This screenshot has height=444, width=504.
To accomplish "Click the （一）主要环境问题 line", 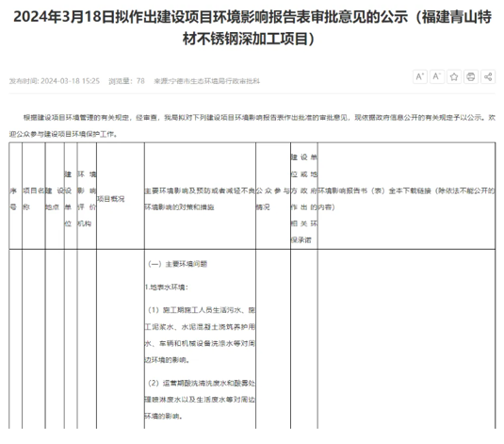I will [x=177, y=264].
